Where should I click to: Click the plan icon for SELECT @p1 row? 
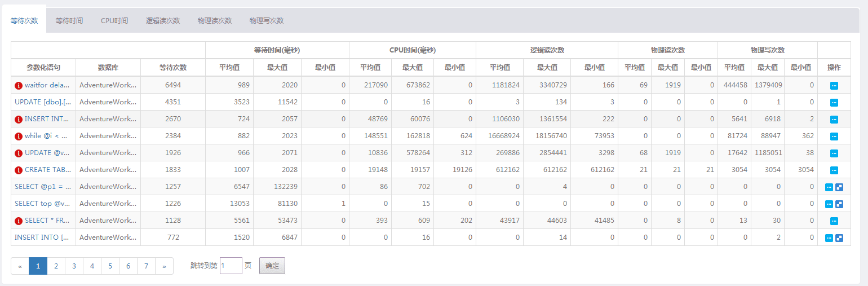pyautogui.click(x=839, y=187)
